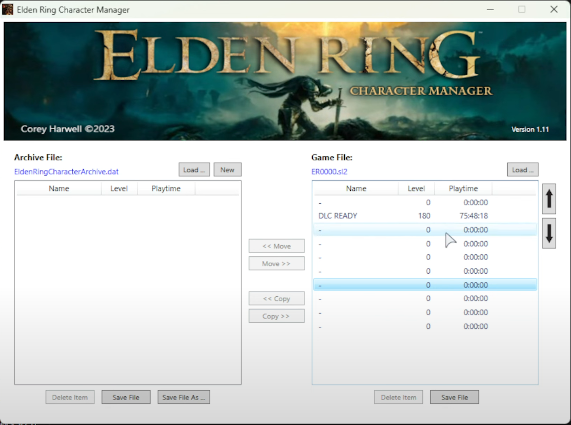Select the first empty game file slot
This screenshot has width=571, height=425.
[x=425, y=202]
